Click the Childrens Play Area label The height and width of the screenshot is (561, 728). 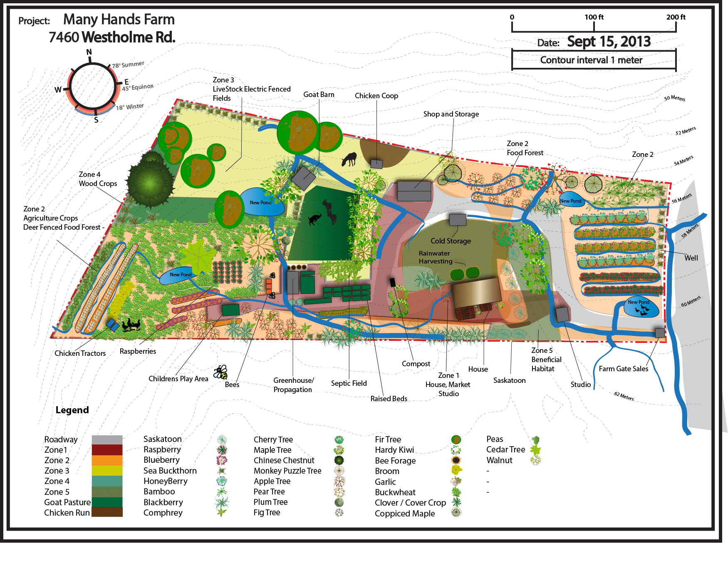178,379
